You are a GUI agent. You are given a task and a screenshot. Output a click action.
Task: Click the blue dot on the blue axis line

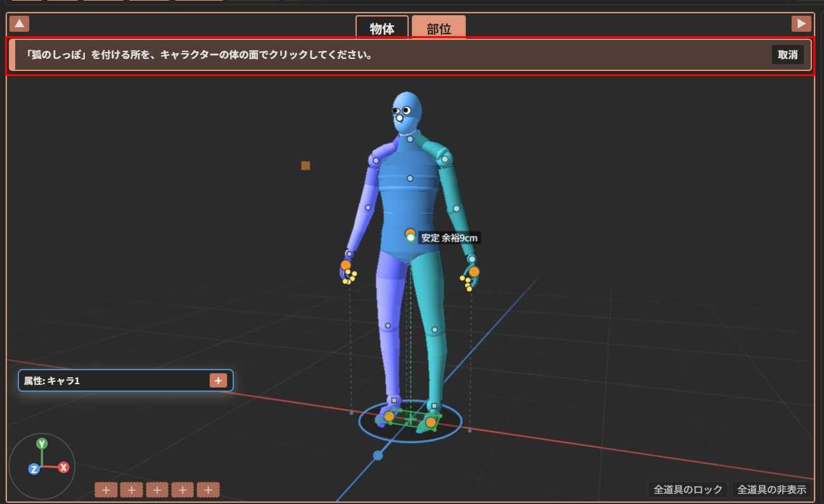(x=378, y=455)
